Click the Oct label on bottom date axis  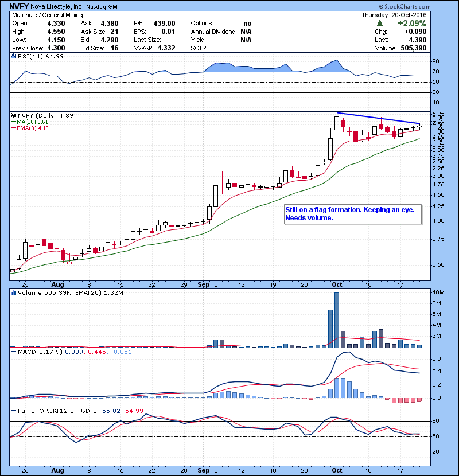coord(337,470)
